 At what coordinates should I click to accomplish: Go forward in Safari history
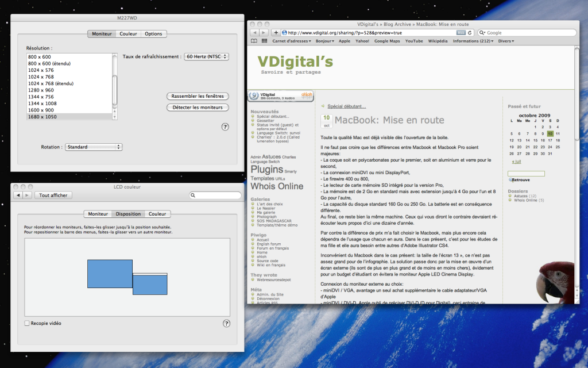pos(263,33)
